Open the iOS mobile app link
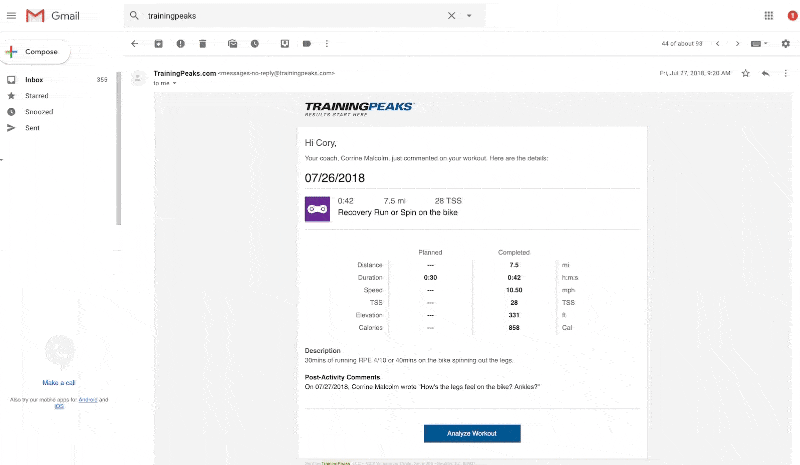The image size is (800, 465). click(59, 406)
